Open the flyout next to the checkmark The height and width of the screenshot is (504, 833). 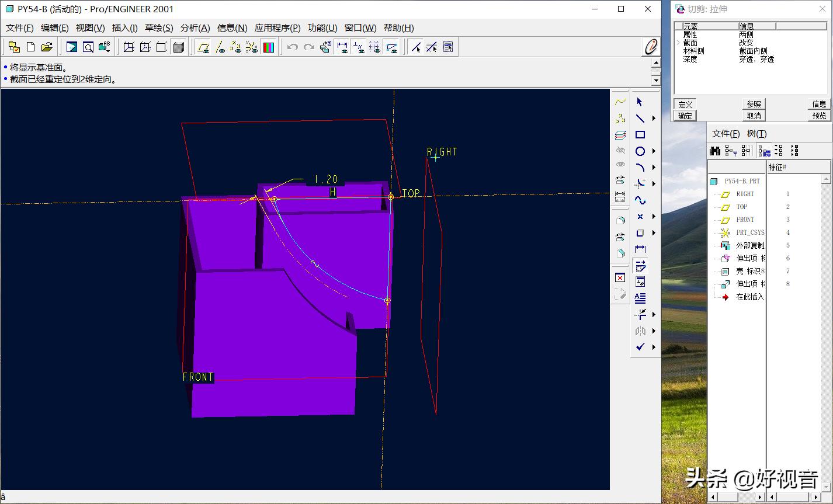tap(654, 347)
